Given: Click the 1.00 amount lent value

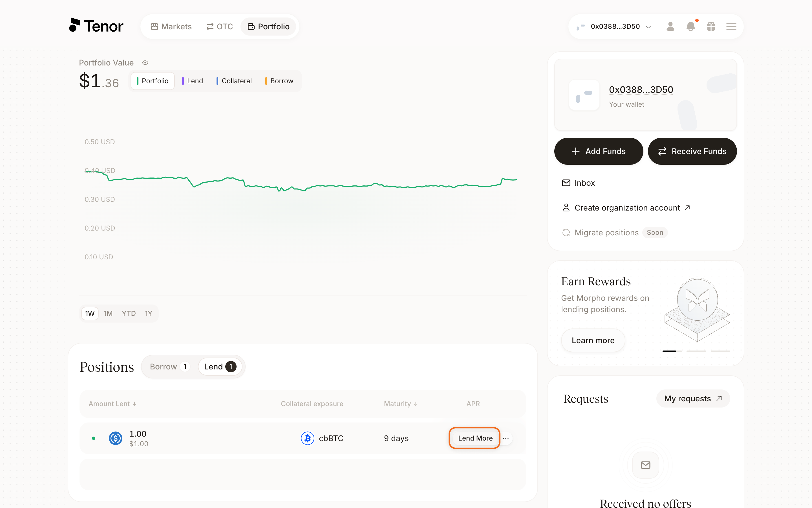Looking at the screenshot, I should pos(138,434).
